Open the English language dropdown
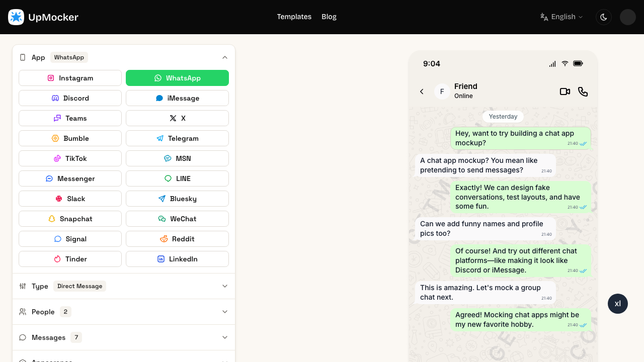 coord(561,17)
